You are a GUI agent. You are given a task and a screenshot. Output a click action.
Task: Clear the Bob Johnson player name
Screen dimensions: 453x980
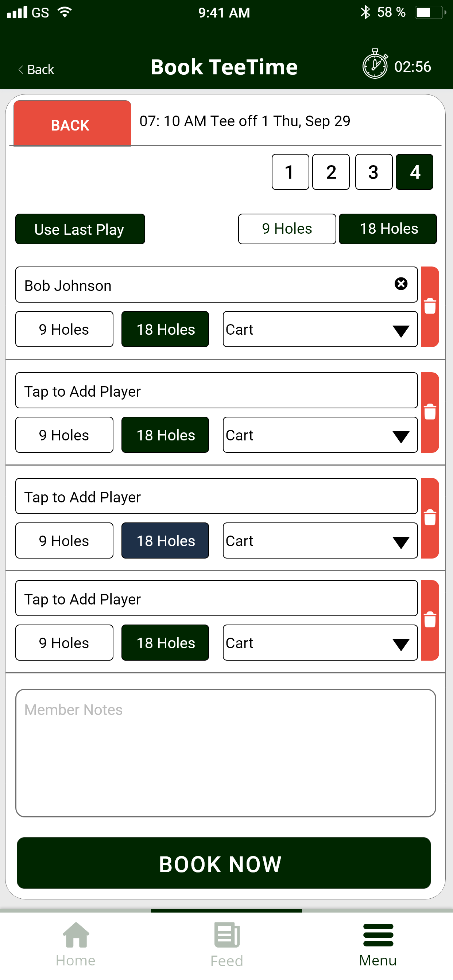[401, 284]
